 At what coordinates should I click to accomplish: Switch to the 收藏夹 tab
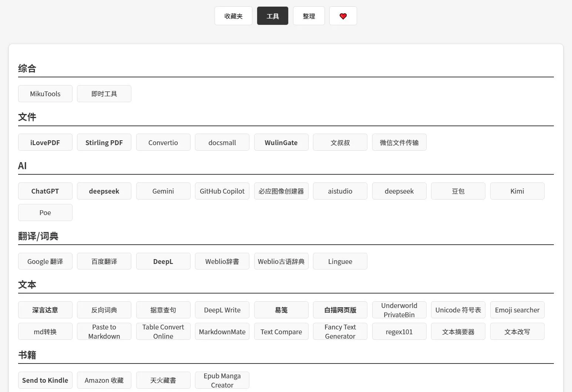tap(233, 16)
